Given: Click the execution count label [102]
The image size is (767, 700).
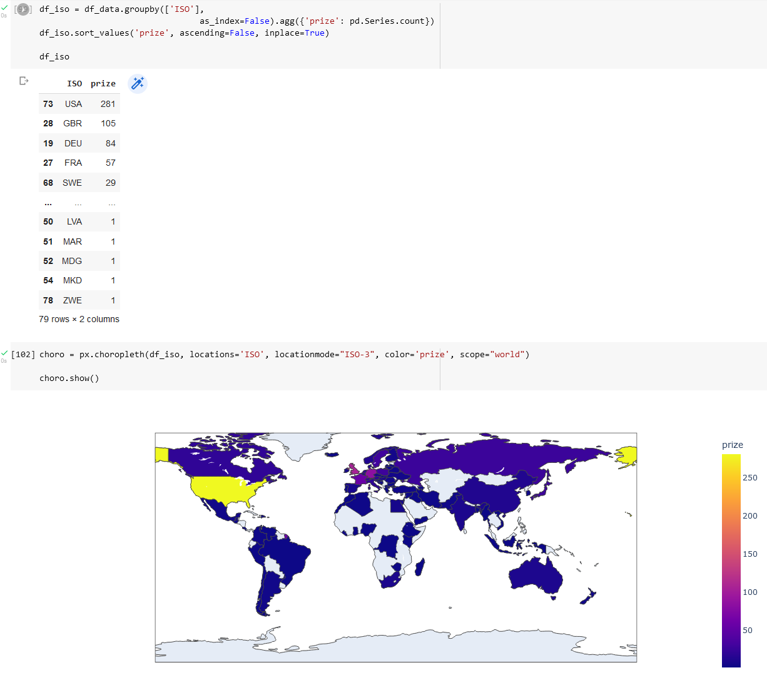Looking at the screenshot, I should pyautogui.click(x=23, y=354).
